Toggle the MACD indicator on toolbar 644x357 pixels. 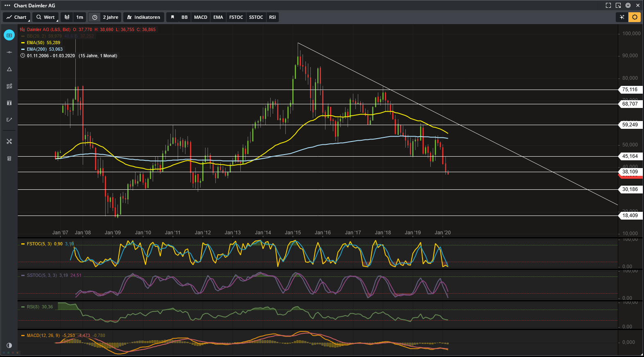point(201,17)
